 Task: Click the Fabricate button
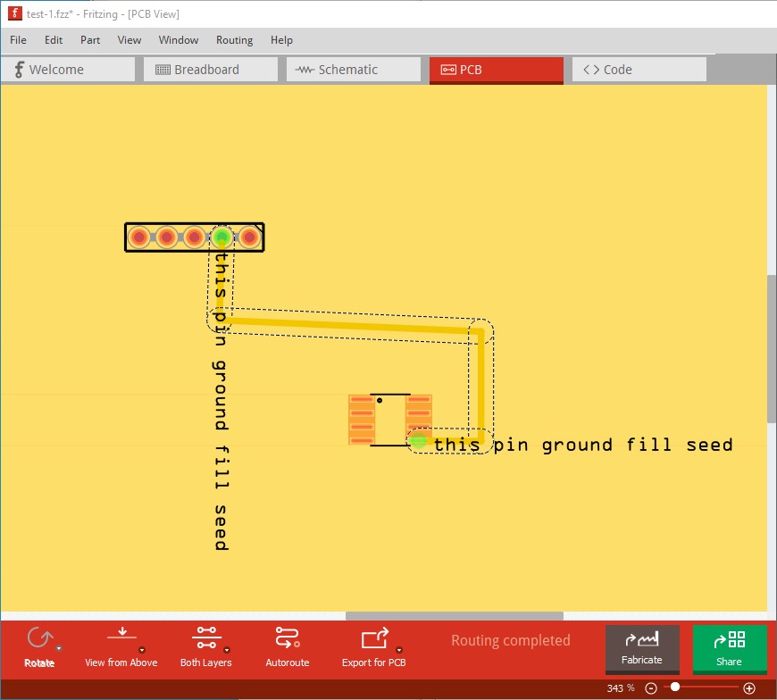tap(642, 648)
